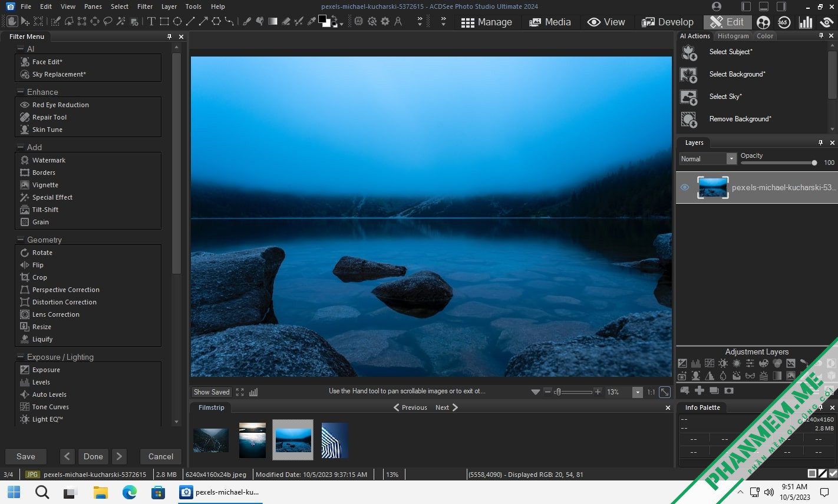838x504 pixels.
Task: Collapse the Exposure / Lighting filter group
Action: (21, 357)
